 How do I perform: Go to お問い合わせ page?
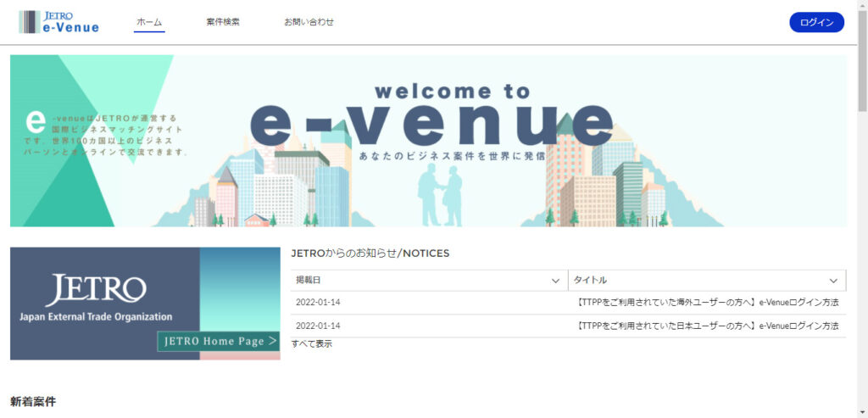pos(309,22)
